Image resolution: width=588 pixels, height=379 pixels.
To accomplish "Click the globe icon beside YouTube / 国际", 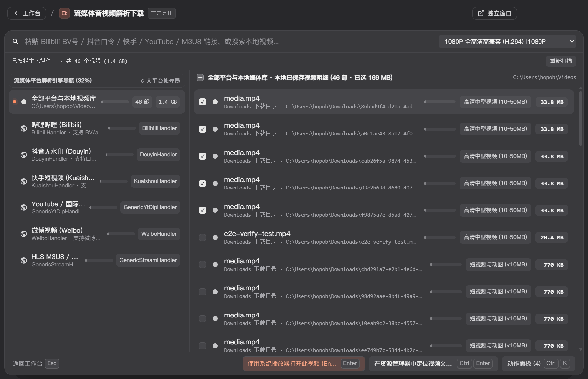I will (x=24, y=207).
